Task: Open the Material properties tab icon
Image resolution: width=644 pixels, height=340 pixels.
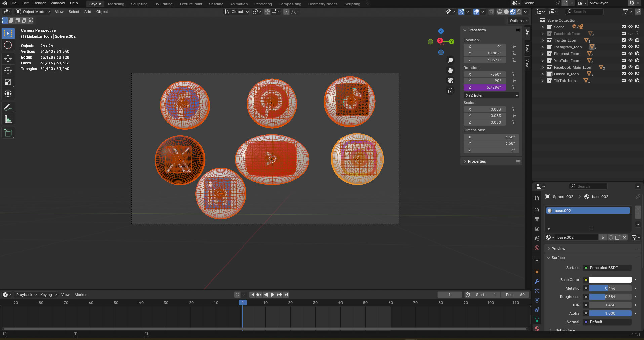Action: (537, 329)
